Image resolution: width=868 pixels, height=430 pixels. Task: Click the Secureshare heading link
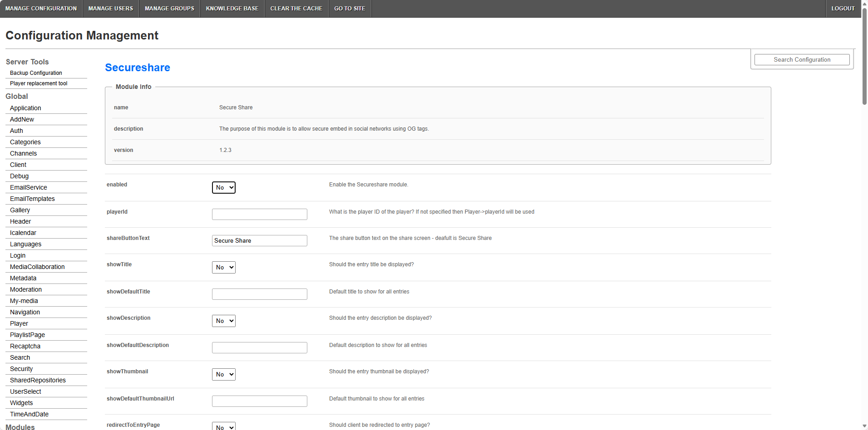coord(138,68)
